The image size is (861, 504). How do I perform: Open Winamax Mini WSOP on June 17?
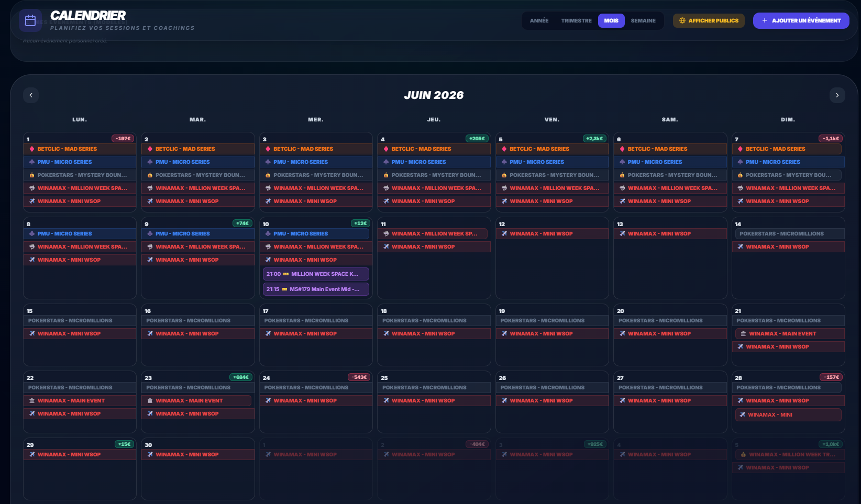click(316, 334)
